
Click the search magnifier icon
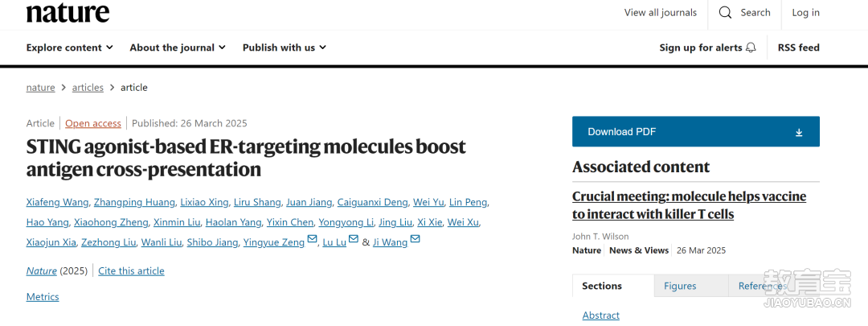coord(725,13)
